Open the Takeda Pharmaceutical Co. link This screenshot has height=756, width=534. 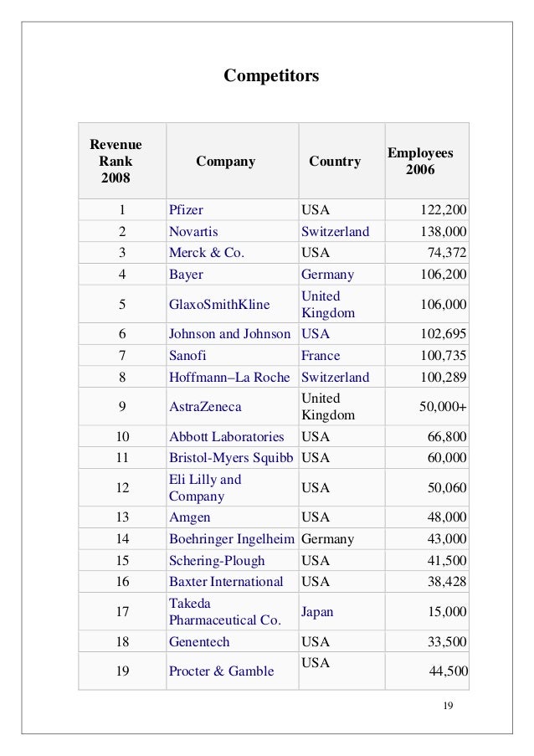click(225, 611)
